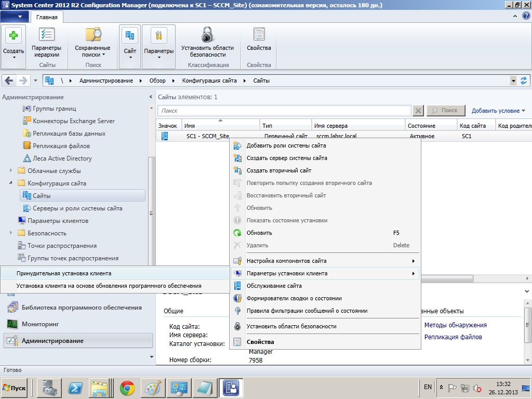The height and width of the screenshot is (399, 532).
Task: Click Установить области безопасности padlock icon
Action: (207, 35)
